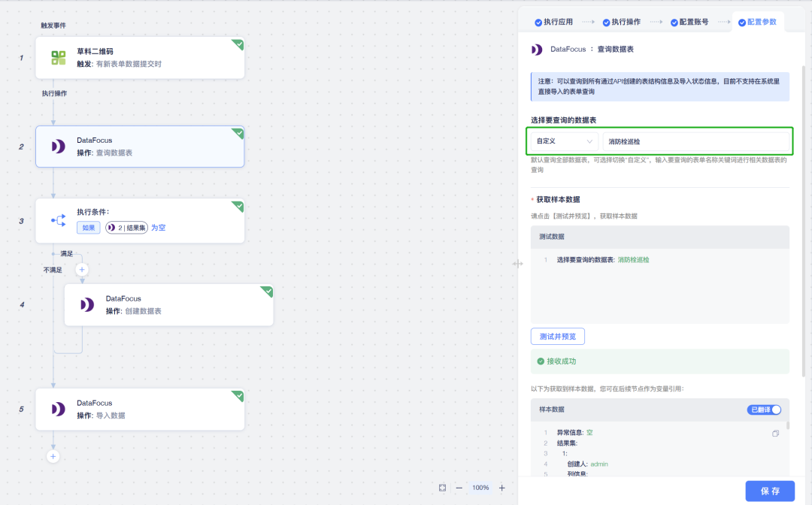Click the DataFocus logo in the panel header
This screenshot has width=812, height=505.
point(537,49)
